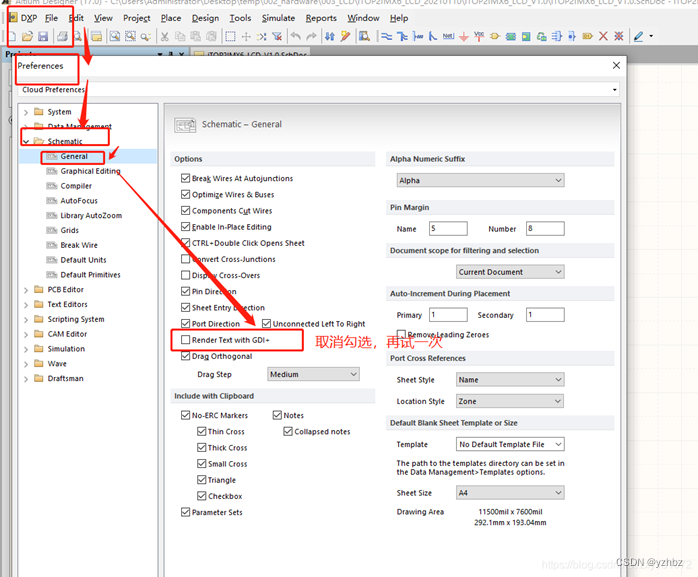The image size is (698, 577).
Task: Select the Grids preferences page
Action: click(69, 230)
